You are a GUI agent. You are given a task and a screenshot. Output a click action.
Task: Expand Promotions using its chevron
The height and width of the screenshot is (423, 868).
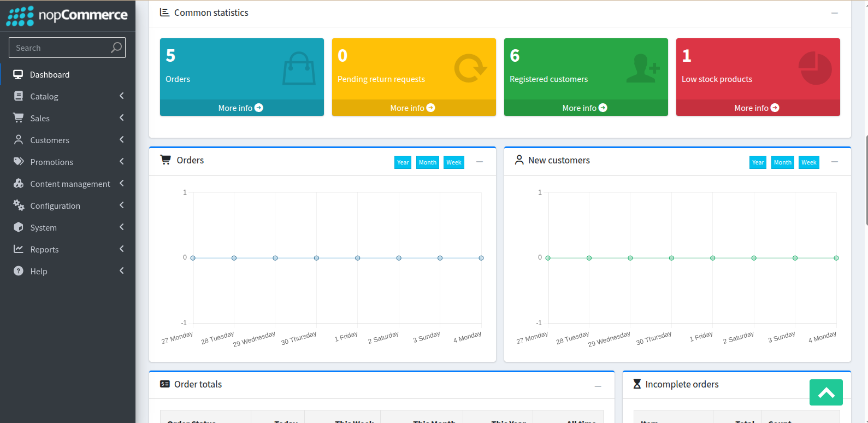[121, 162]
